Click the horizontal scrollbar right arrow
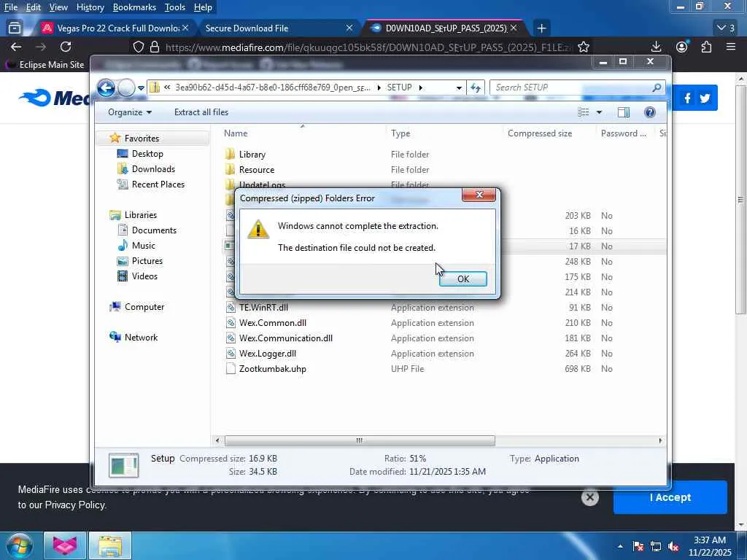 point(659,440)
